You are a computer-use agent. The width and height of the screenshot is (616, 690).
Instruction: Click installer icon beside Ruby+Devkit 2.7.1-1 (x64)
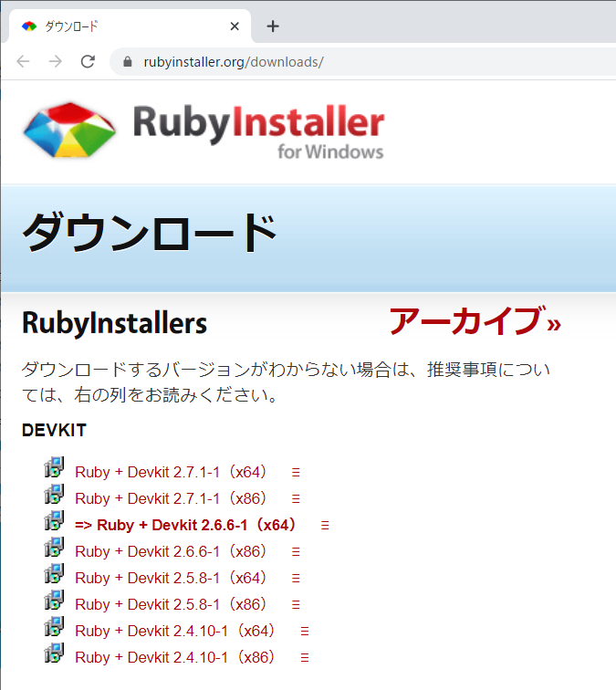(55, 469)
